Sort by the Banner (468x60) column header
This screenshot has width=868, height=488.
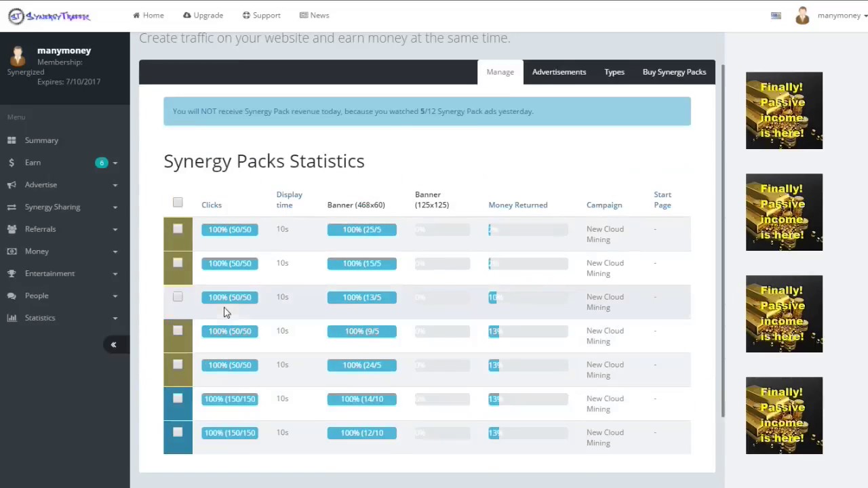(x=356, y=205)
